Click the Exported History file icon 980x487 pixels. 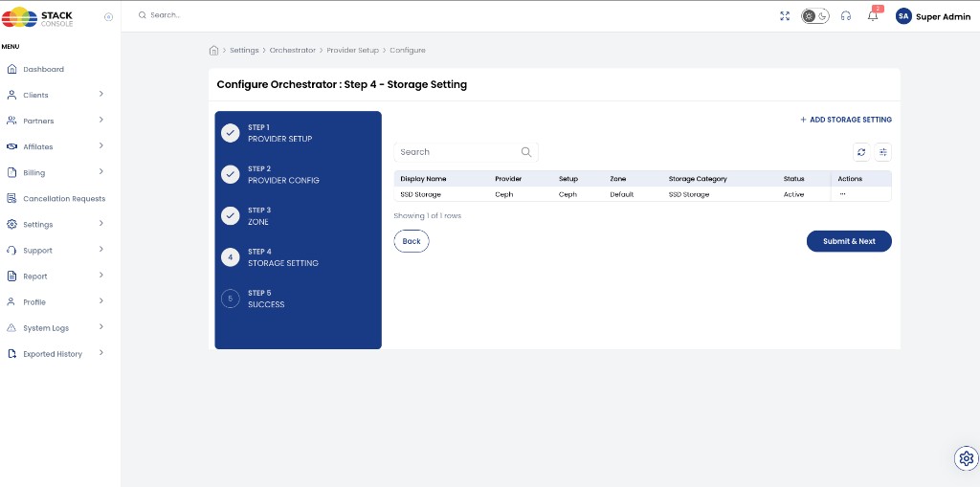click(x=11, y=354)
